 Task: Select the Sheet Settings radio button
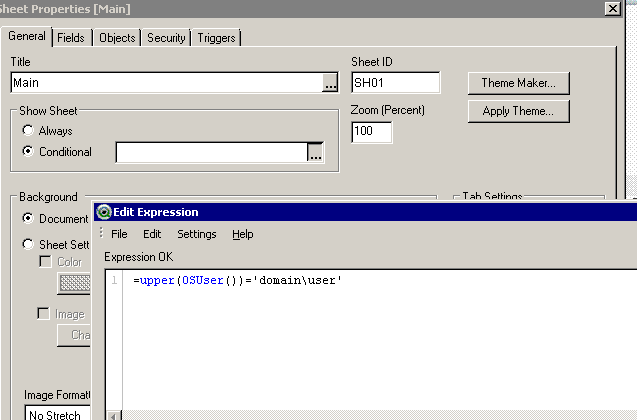tap(28, 244)
